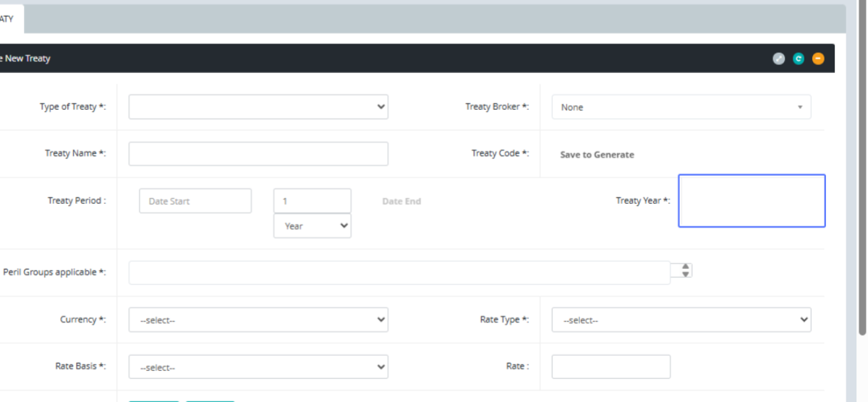This screenshot has height=402, width=868.
Task: Switch to the Treaty tab
Action: (x=9, y=19)
